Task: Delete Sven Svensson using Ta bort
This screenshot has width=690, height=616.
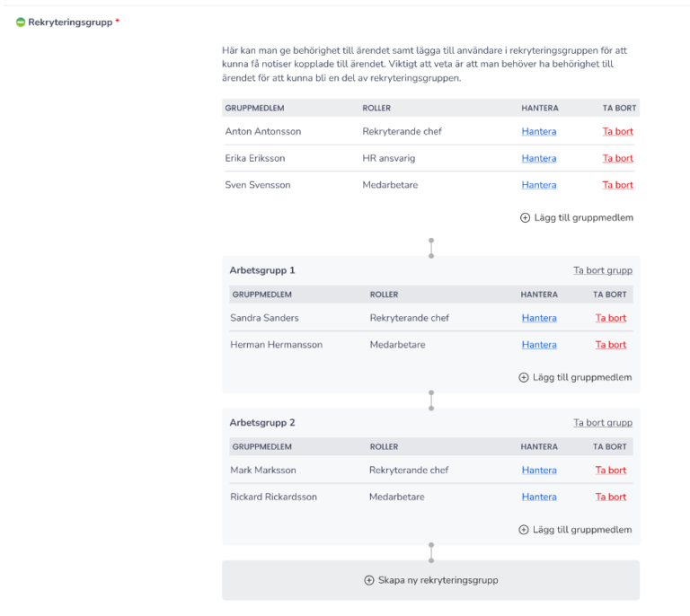Action: pyautogui.click(x=617, y=185)
